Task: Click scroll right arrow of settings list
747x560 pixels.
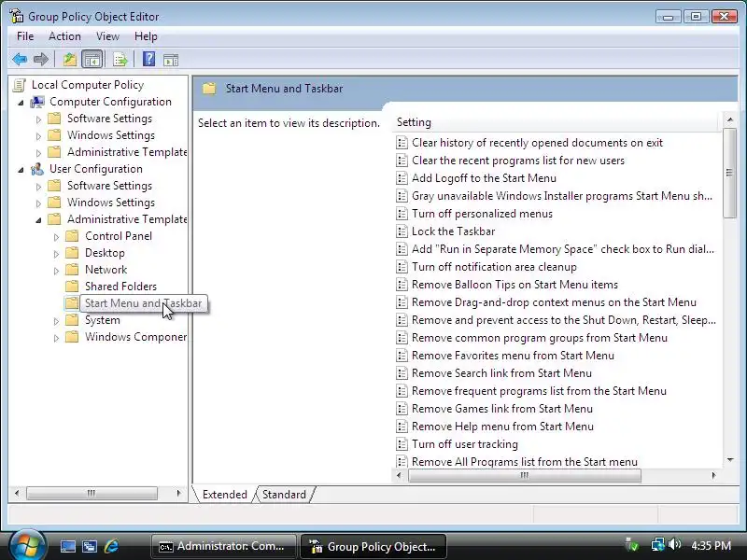Action: 713,475
